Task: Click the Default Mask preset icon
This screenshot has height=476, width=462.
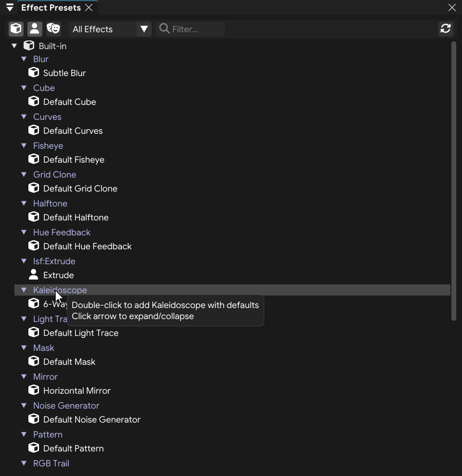Action: [x=34, y=361]
